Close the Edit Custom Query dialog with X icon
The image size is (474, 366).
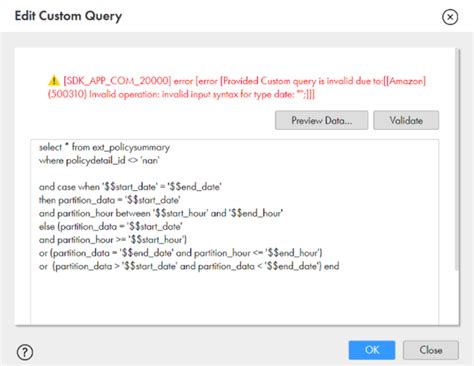click(x=450, y=17)
